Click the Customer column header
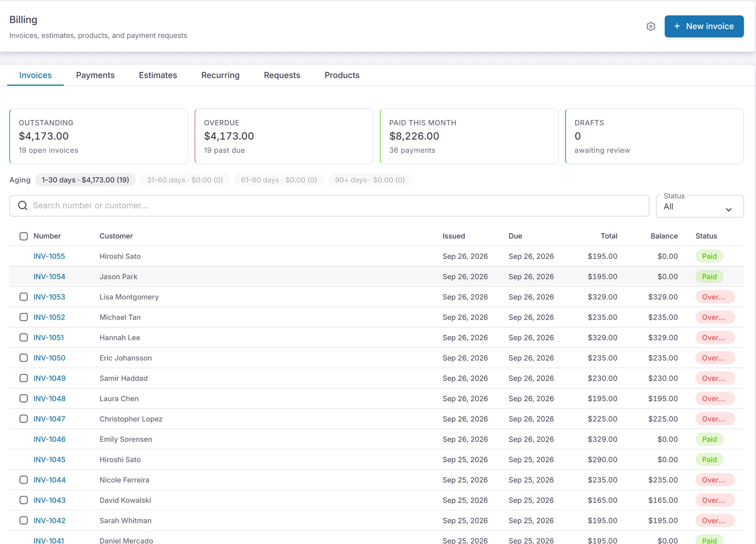The image size is (756, 544). (116, 236)
